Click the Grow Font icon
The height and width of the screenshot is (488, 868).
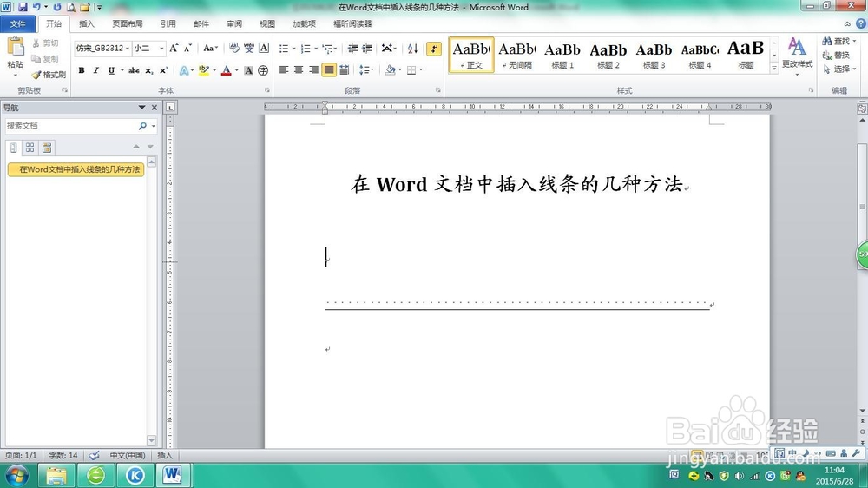[x=174, y=48]
